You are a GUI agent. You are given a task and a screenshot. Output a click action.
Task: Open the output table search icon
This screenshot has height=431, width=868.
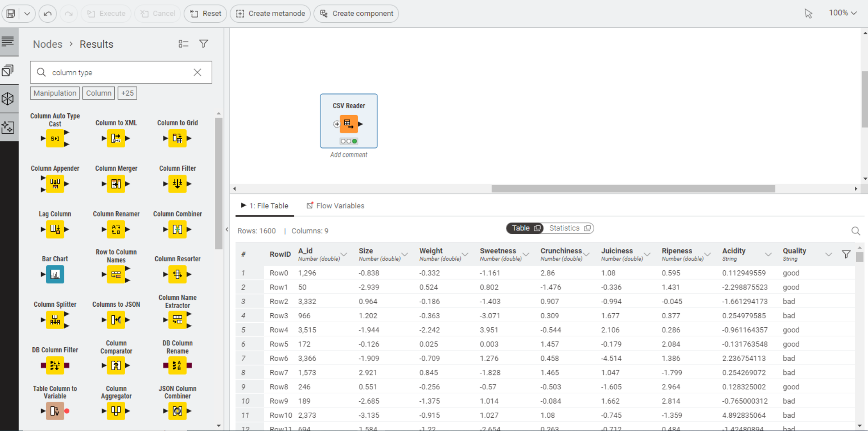(x=856, y=231)
